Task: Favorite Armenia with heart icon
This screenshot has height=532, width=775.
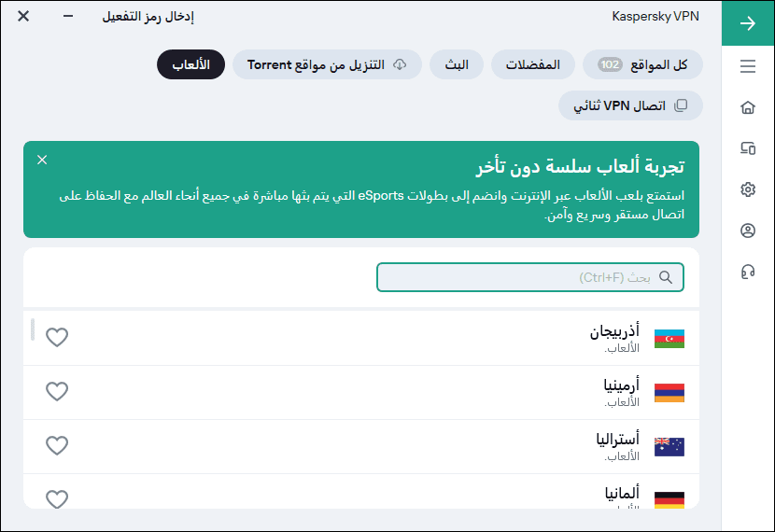Action: [57, 392]
